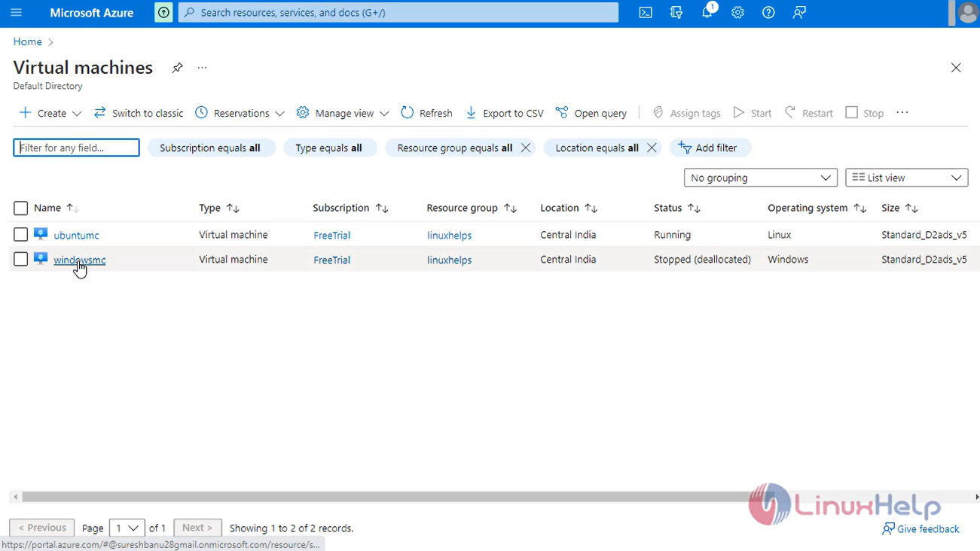
Task: Open Resource group equals all filter
Action: click(x=454, y=148)
